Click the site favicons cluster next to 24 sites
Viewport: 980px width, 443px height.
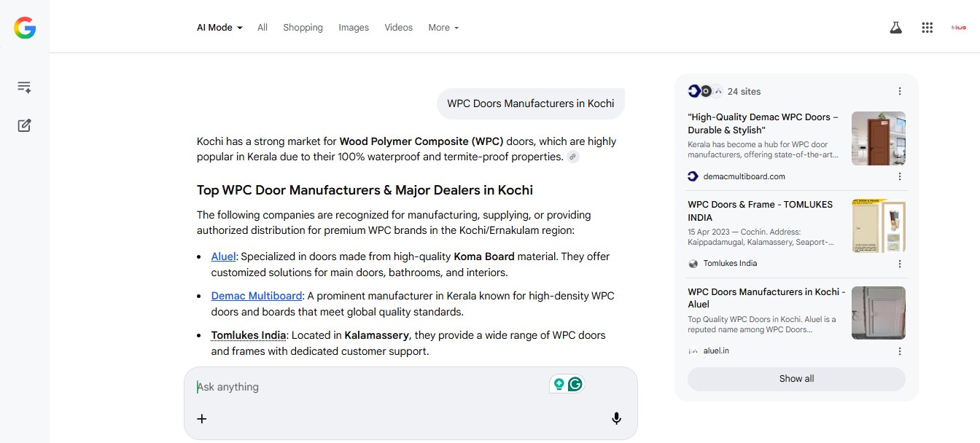click(x=705, y=91)
